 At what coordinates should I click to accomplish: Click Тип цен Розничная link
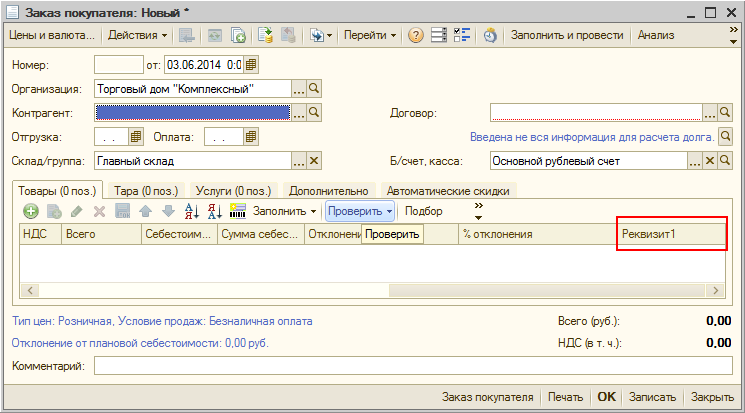point(162,321)
